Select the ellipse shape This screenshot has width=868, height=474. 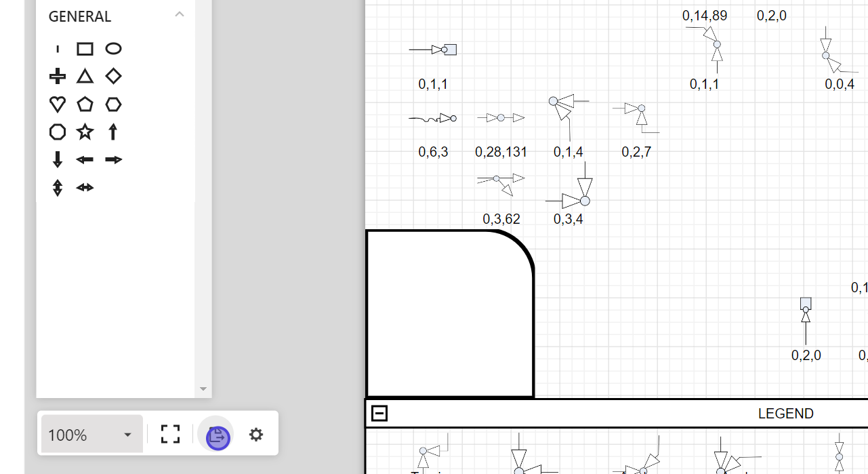coord(113,49)
